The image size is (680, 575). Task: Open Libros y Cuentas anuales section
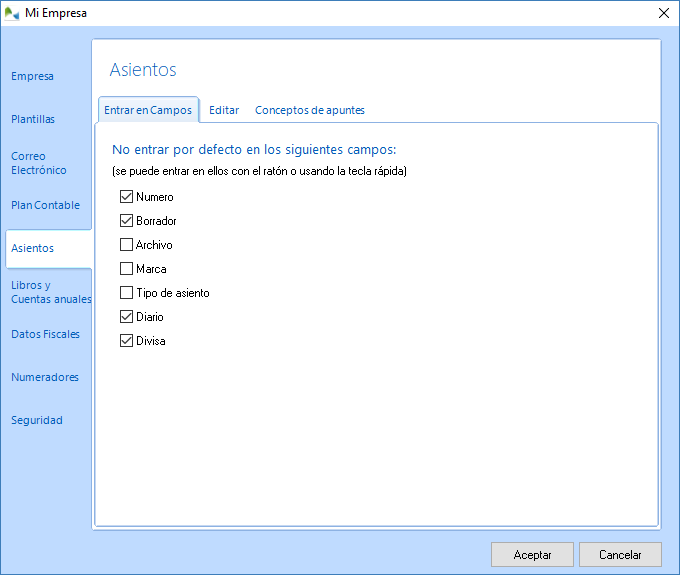(x=50, y=292)
